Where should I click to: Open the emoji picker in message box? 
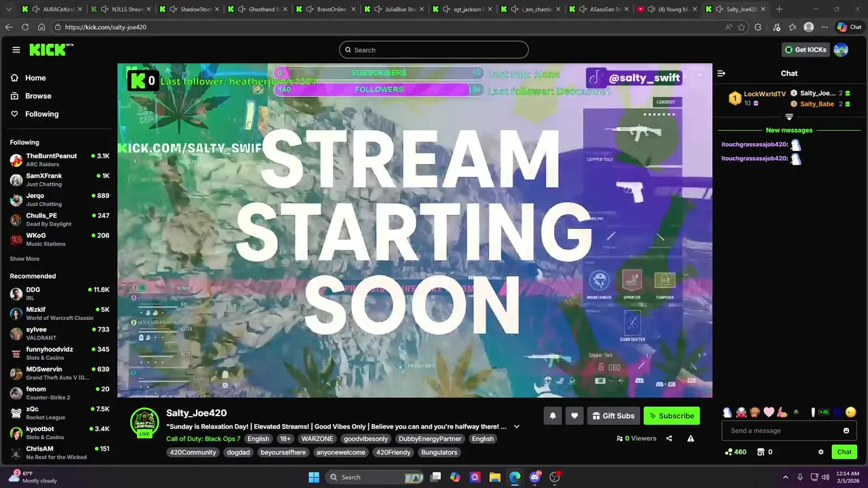846,430
